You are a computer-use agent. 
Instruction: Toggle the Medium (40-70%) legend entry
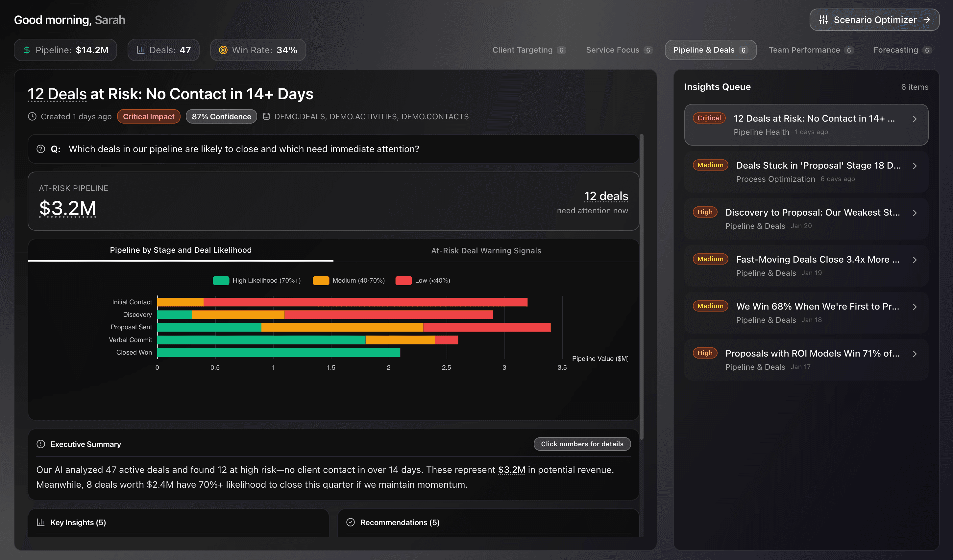point(348,280)
